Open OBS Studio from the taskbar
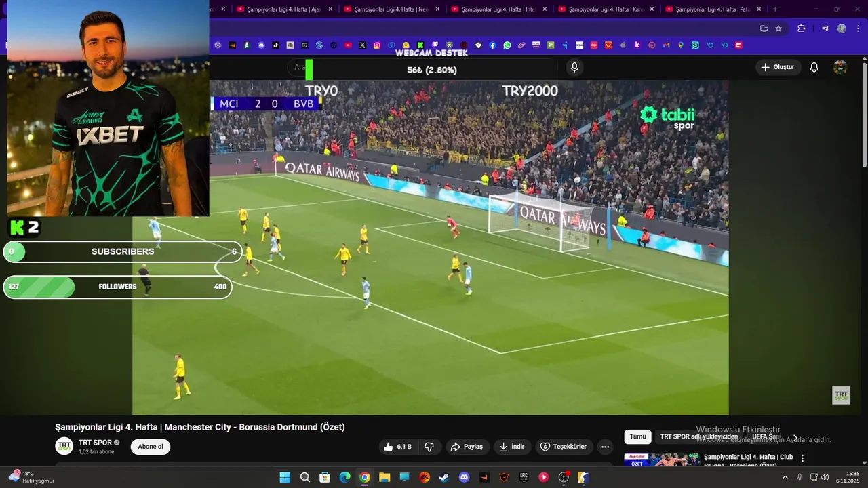This screenshot has width=868, height=488. coord(564,477)
